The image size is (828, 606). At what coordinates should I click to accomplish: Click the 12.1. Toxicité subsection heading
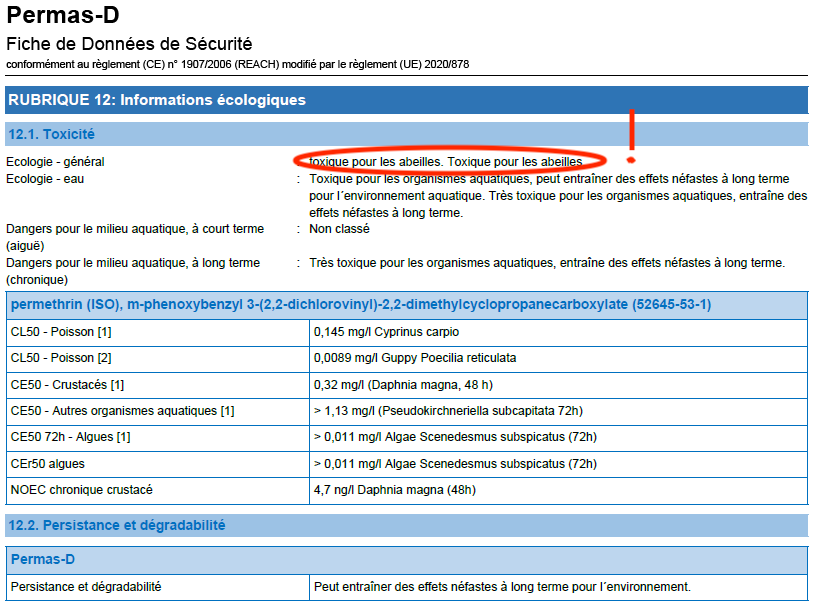[51, 134]
